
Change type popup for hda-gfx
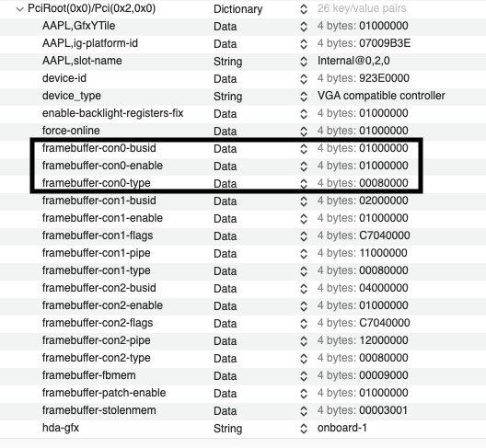pyautogui.click(x=304, y=429)
